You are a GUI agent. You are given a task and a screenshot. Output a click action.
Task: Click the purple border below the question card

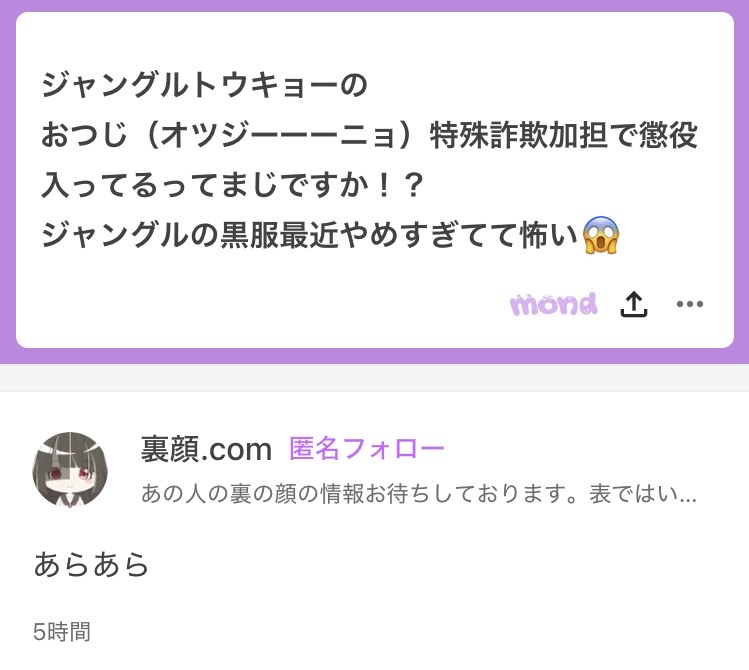click(374, 356)
